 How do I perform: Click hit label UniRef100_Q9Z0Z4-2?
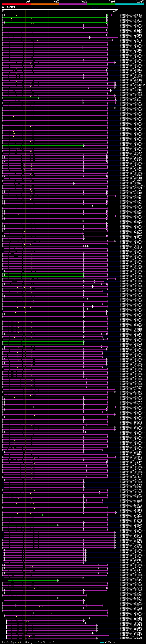[132, 186]
